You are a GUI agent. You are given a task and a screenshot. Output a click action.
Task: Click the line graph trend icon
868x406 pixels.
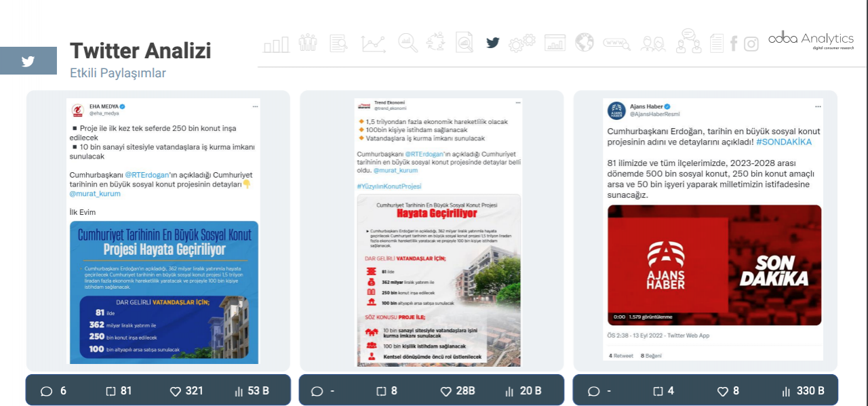tap(373, 44)
